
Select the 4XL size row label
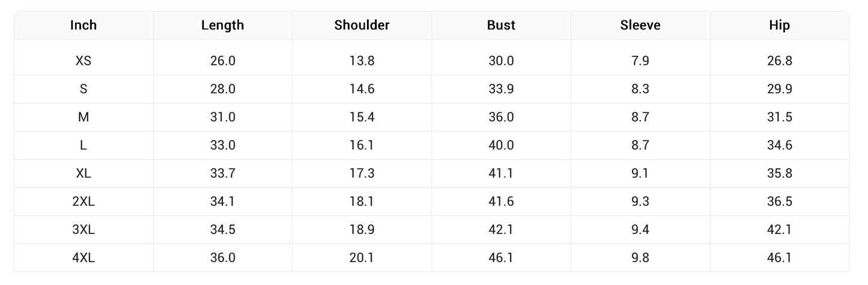83,258
